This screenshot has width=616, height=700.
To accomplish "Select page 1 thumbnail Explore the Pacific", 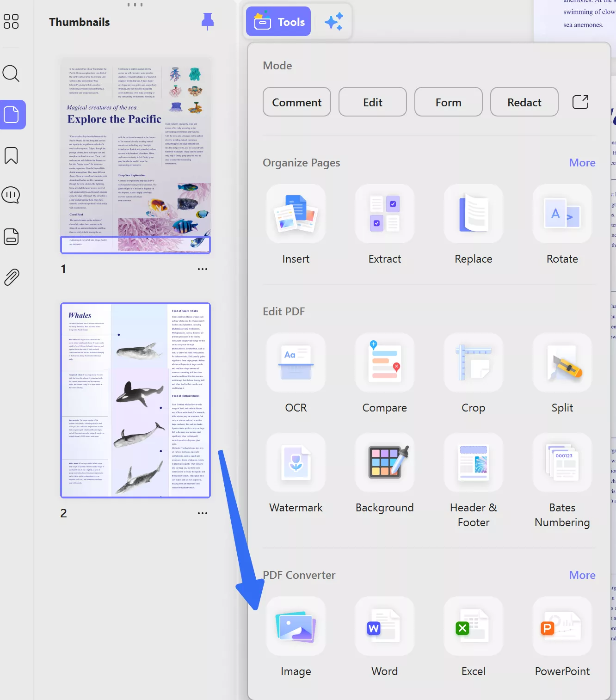I will coord(136,157).
